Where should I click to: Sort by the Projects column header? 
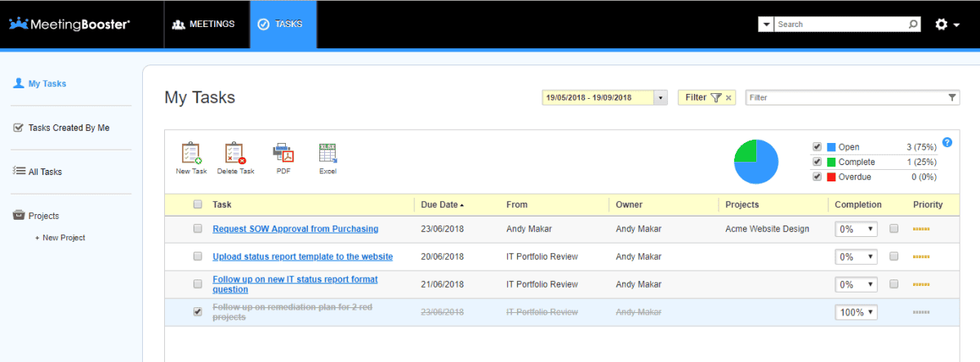742,204
